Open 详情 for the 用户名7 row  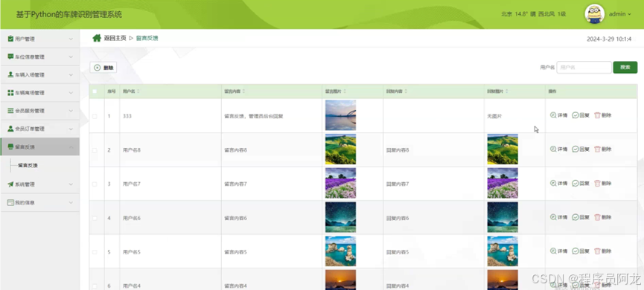pyautogui.click(x=558, y=184)
